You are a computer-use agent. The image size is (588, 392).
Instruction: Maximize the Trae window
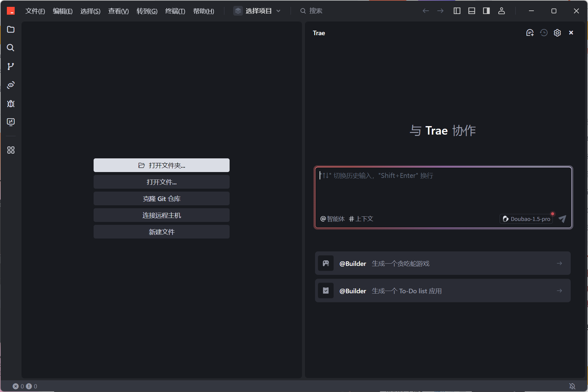[x=554, y=11]
